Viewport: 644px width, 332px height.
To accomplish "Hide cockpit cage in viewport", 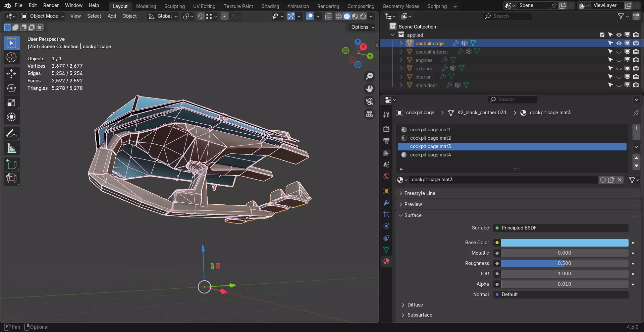I will pyautogui.click(x=619, y=43).
